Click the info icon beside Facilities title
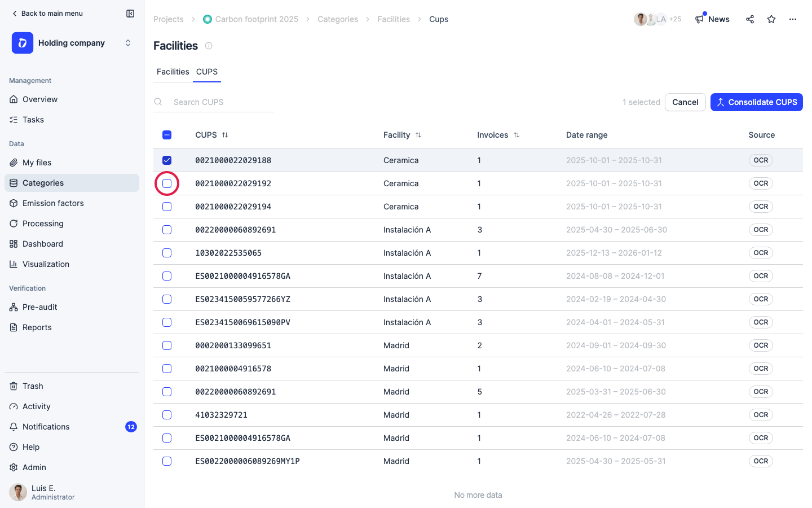 pos(209,46)
